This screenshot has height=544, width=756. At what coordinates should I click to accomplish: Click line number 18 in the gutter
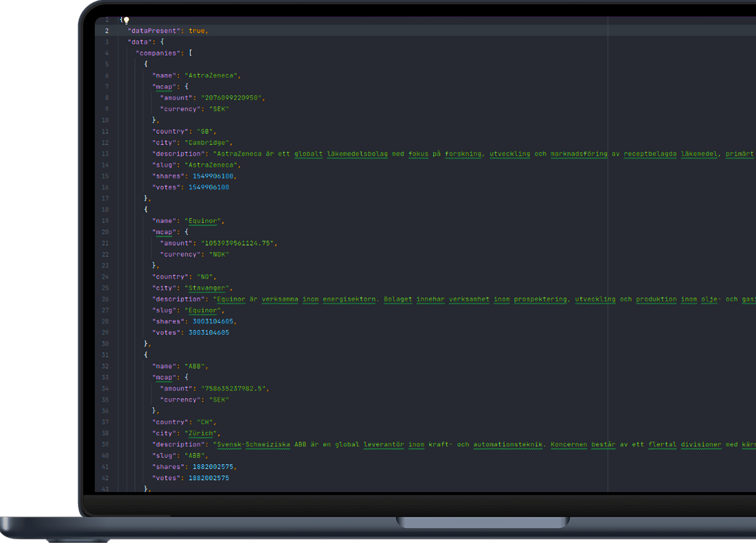[x=105, y=210]
